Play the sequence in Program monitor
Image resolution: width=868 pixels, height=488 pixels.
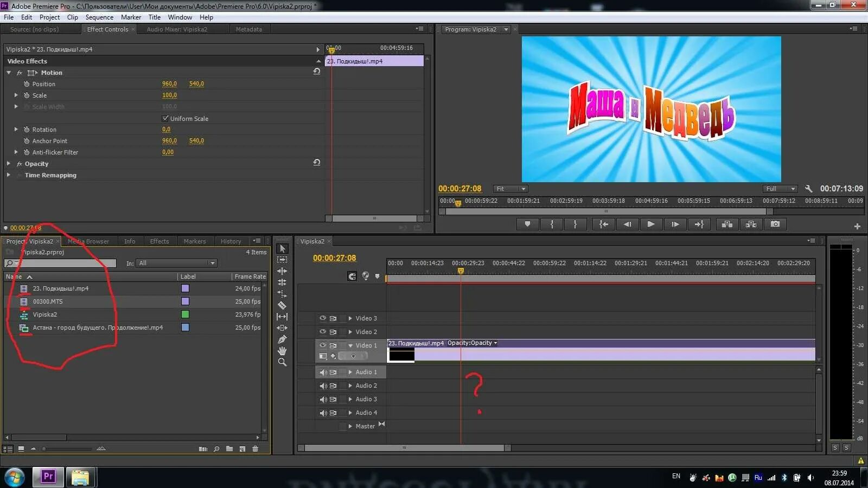tap(651, 224)
